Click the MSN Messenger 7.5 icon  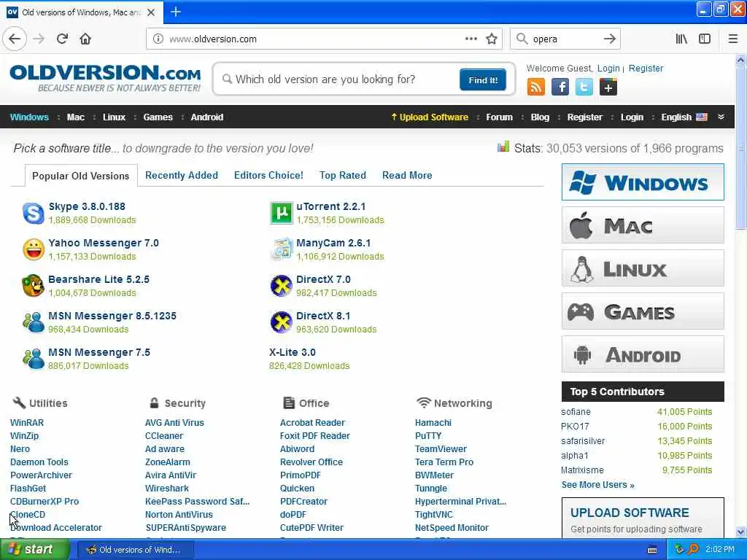click(34, 359)
